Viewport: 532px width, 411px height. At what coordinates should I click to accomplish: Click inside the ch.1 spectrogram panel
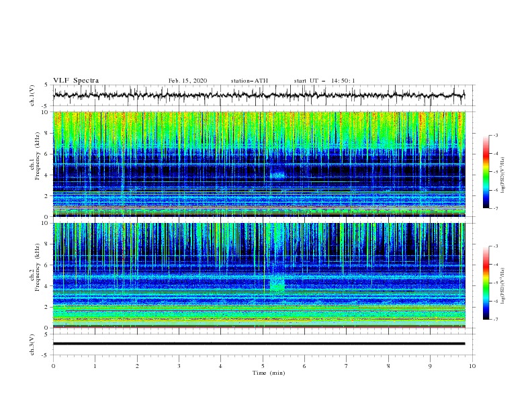pyautogui.click(x=259, y=164)
